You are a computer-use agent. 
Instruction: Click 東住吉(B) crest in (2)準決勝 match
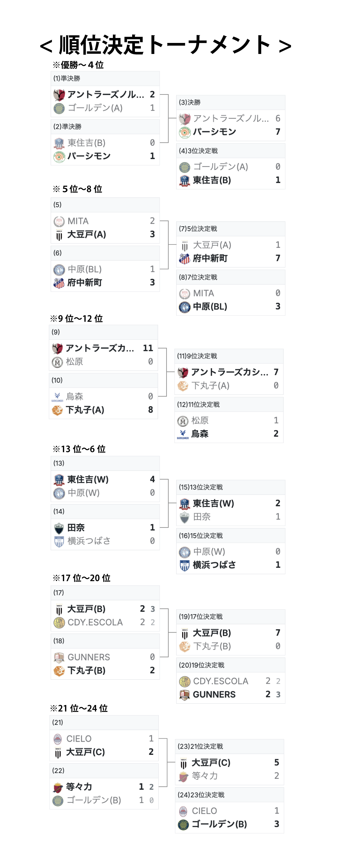(59, 143)
